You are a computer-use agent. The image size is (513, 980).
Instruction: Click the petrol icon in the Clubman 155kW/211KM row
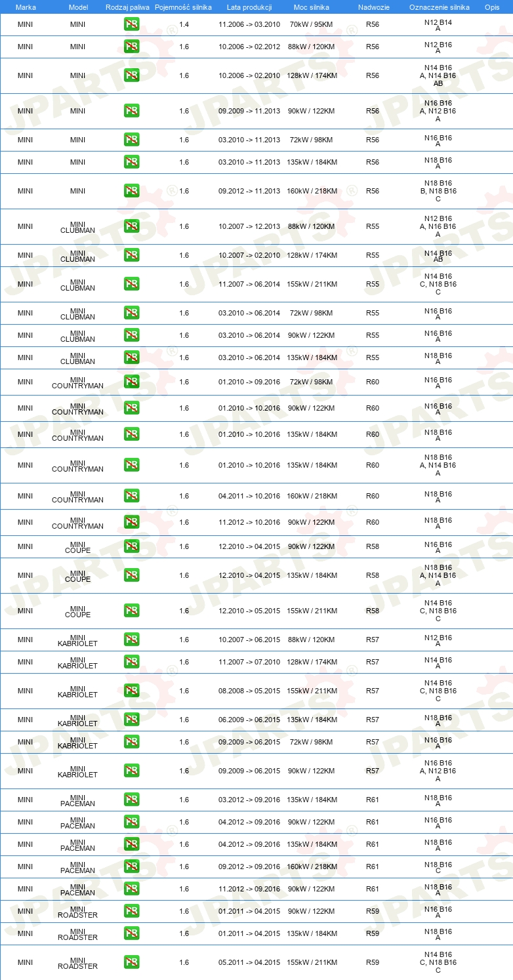tap(131, 284)
